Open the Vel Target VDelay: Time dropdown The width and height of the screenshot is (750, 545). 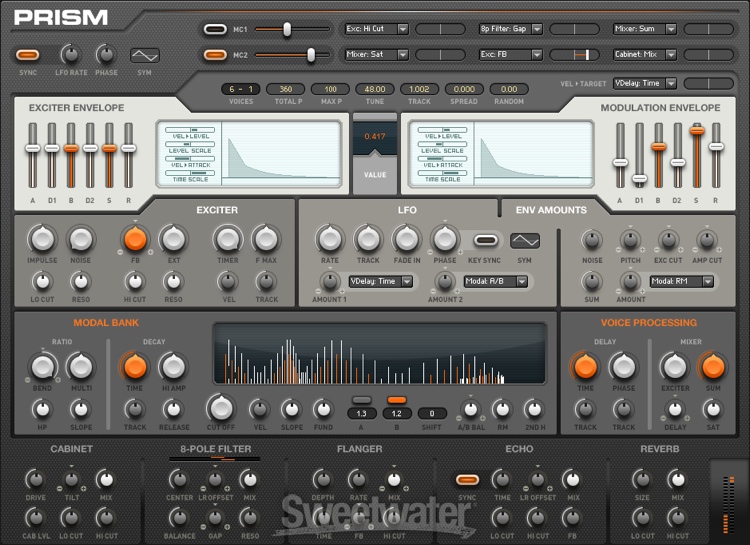pyautogui.click(x=645, y=84)
